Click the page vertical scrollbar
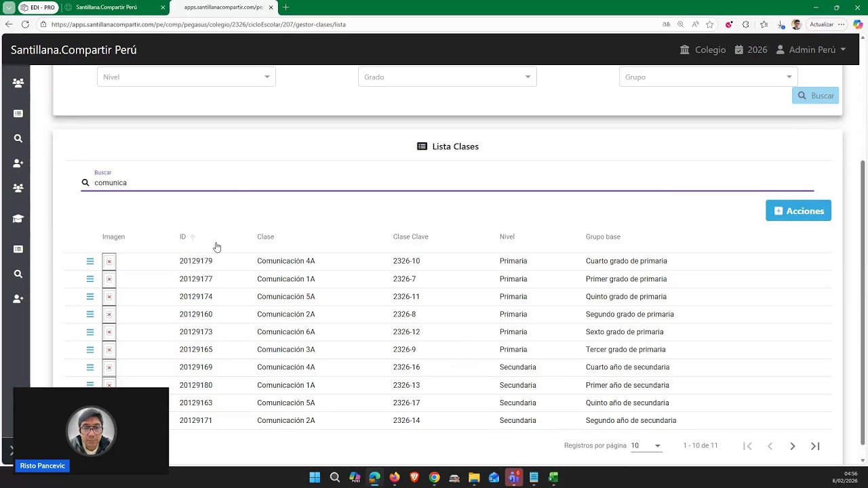The width and height of the screenshot is (868, 488). coord(863,302)
